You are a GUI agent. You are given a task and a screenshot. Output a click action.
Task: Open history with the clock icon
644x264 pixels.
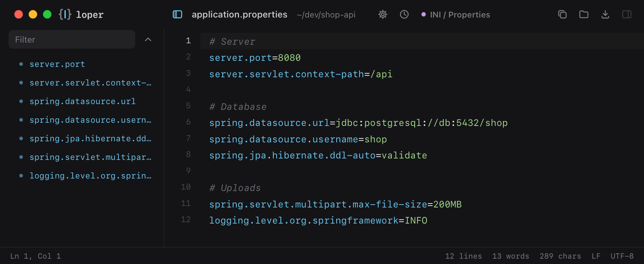404,14
